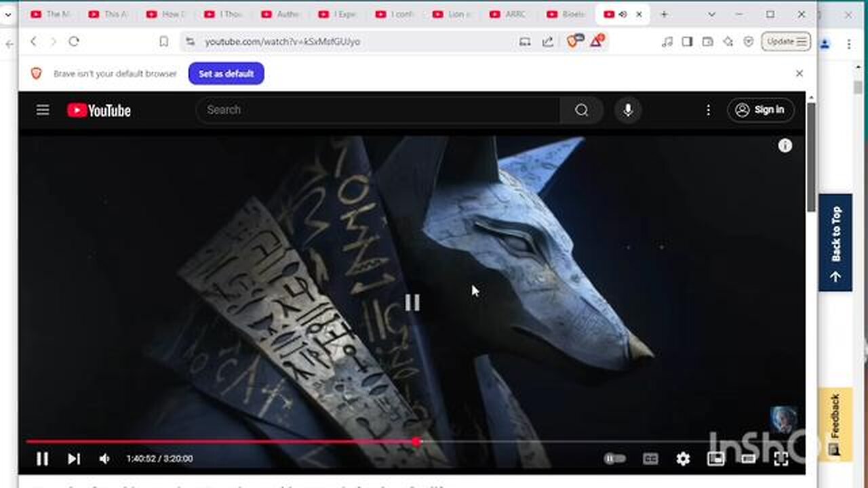Open the YouTube guide hamburger menu
Image resolution: width=868 pixels, height=488 pixels.
[43, 110]
